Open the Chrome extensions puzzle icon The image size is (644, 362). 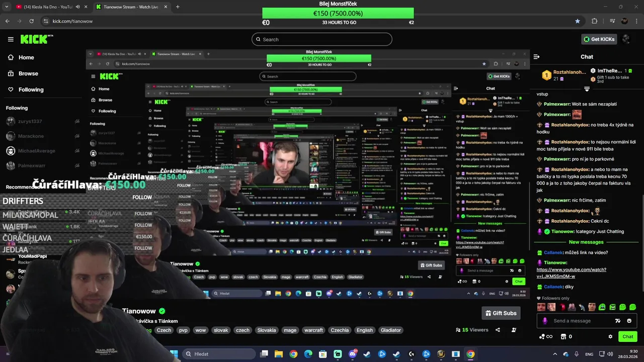coord(595,21)
